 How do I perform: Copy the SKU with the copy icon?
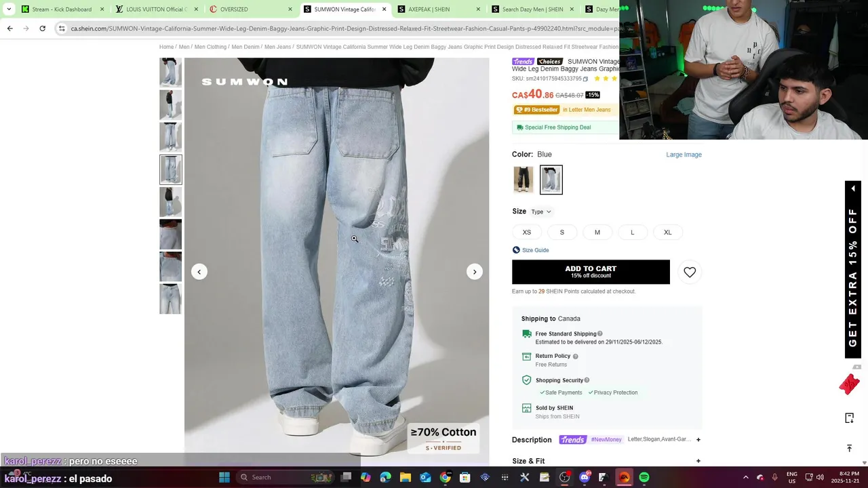point(585,79)
